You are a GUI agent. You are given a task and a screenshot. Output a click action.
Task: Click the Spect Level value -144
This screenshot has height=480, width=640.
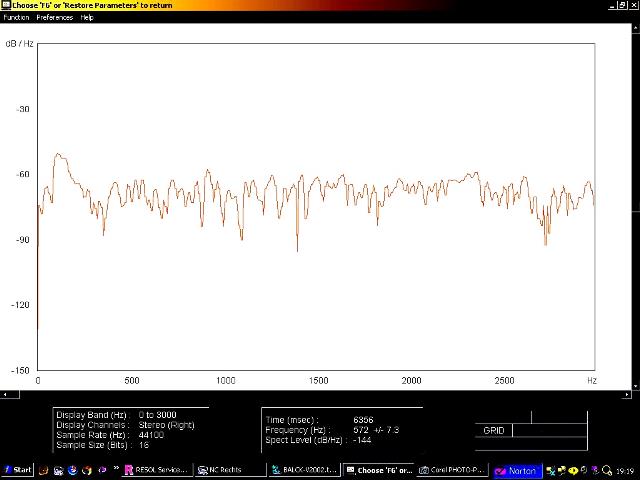pyautogui.click(x=362, y=440)
